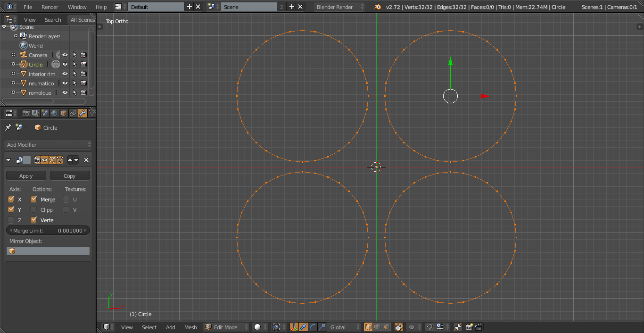Open the viewport shading selector
644x333 pixels.
point(260,327)
